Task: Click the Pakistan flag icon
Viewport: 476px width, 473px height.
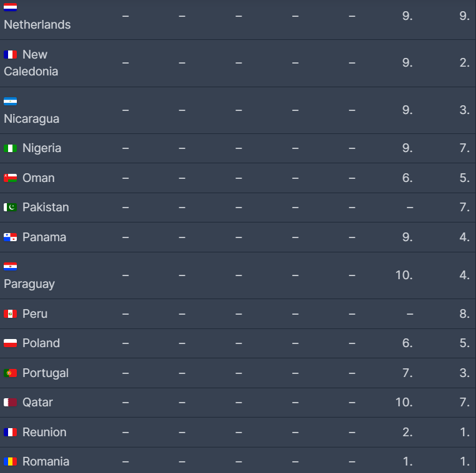Action: point(10,208)
